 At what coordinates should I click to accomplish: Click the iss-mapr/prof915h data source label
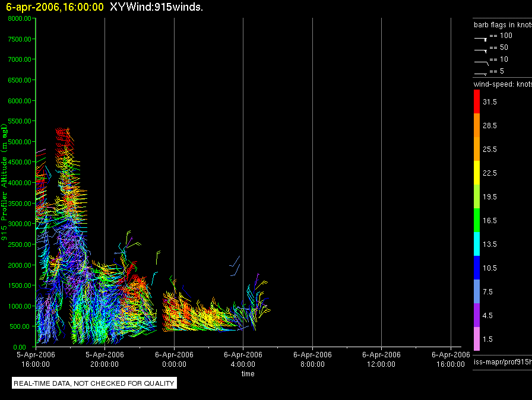click(x=502, y=361)
